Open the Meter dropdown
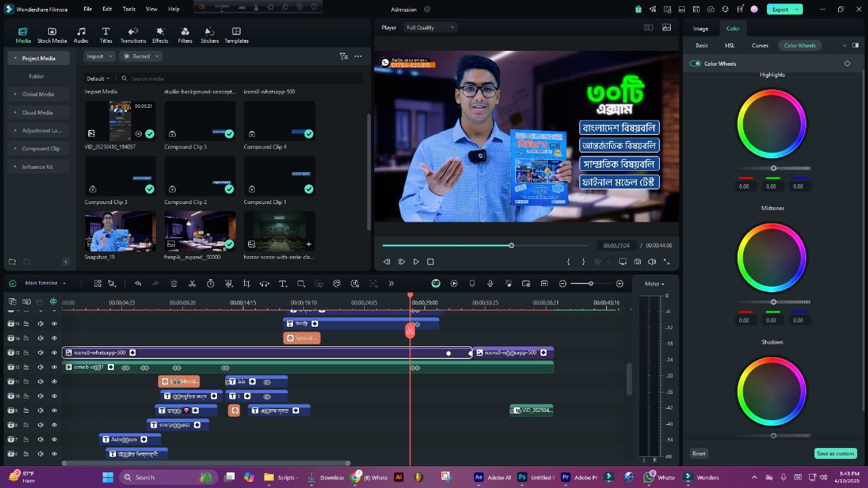This screenshot has width=868, height=488. (654, 284)
